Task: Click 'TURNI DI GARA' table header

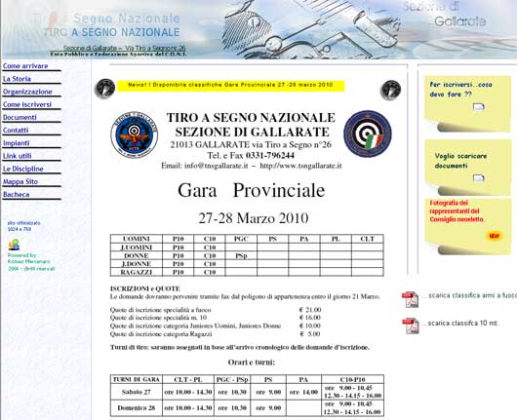Action: click(x=137, y=379)
